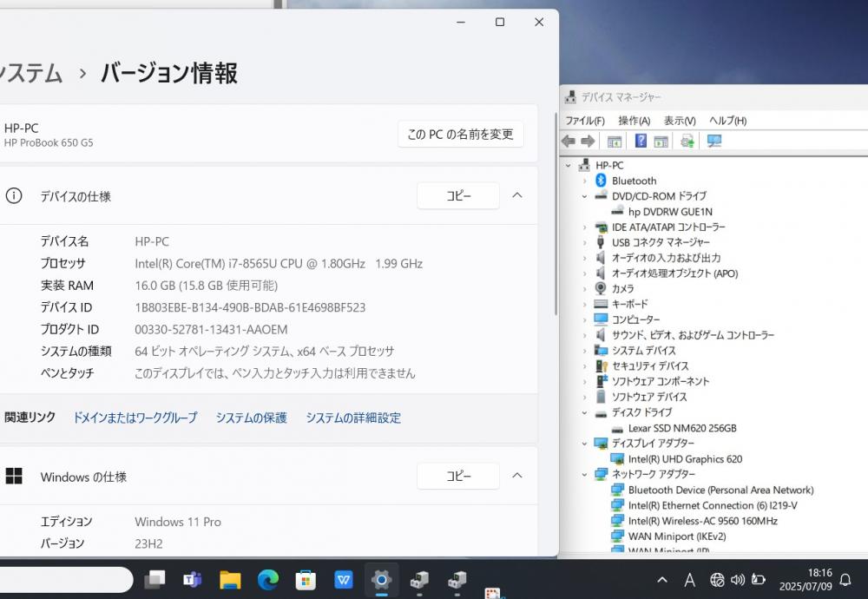Click the taskbar search box
868x599 pixels.
pyautogui.click(x=65, y=580)
